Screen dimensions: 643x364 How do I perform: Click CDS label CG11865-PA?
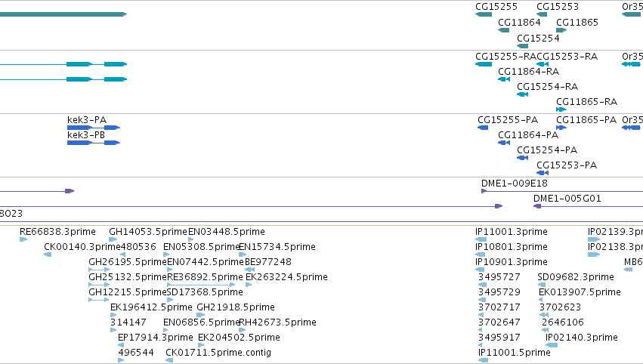tap(586, 119)
